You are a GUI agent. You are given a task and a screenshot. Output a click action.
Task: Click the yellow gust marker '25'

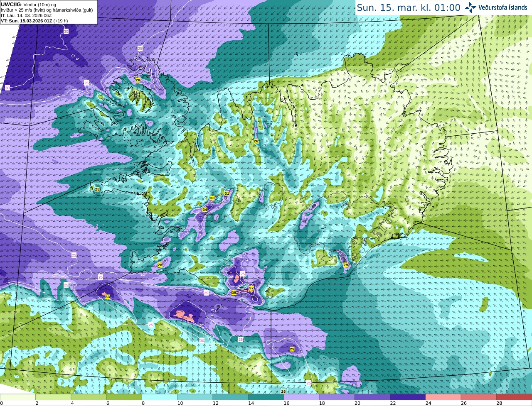click(97, 189)
